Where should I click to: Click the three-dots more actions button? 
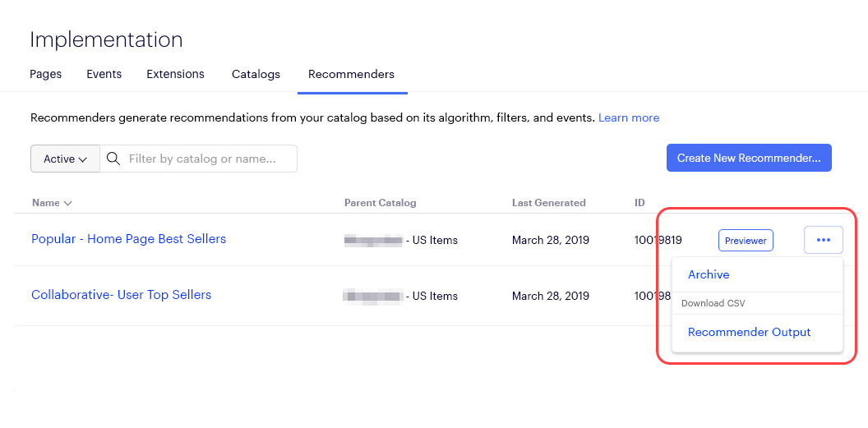(x=823, y=240)
